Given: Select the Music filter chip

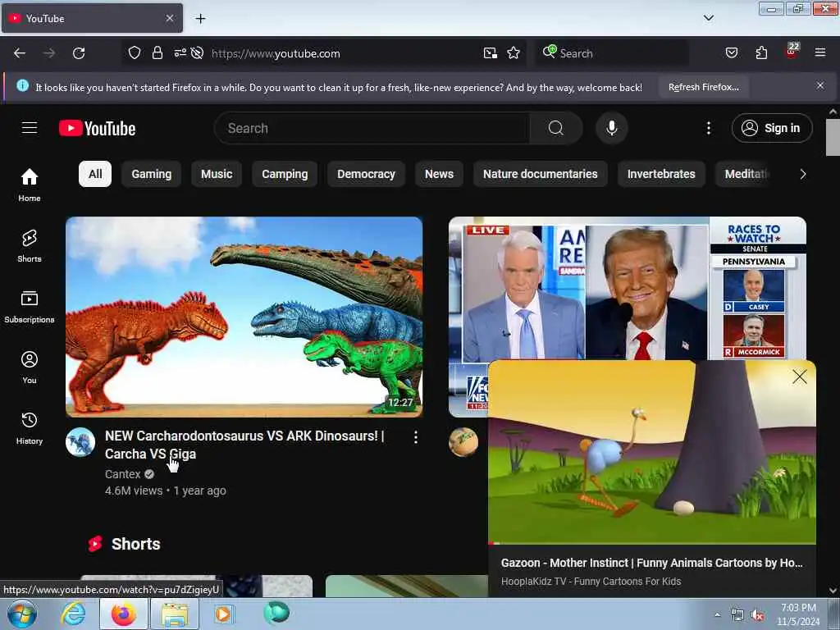Looking at the screenshot, I should point(217,174).
